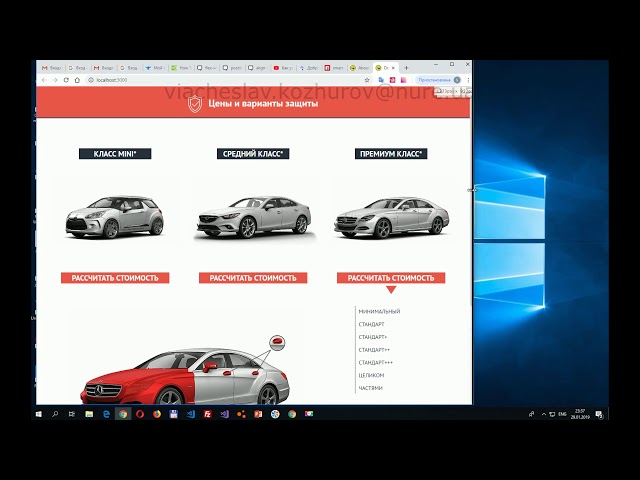
Task: Click the premium class Mercedes car image
Action: click(391, 217)
